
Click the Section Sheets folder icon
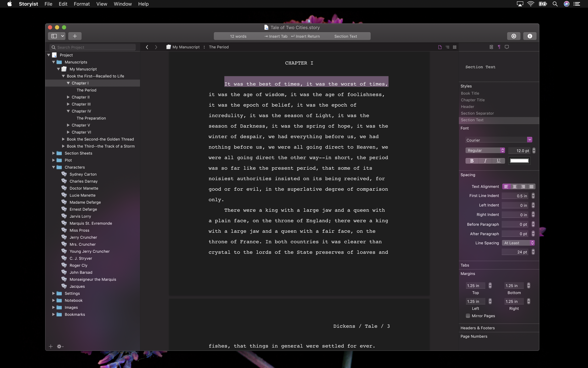point(59,153)
